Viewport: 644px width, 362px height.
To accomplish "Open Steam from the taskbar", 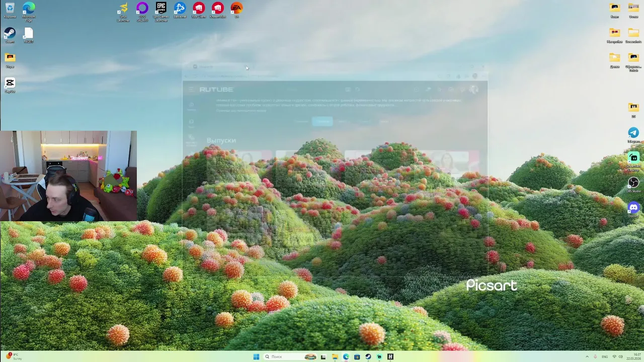I will coord(368,356).
